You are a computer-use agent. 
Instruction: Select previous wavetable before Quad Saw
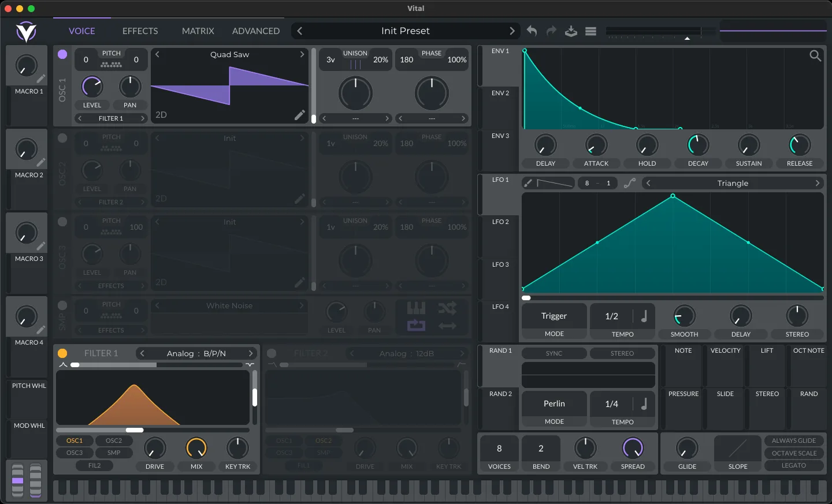[x=157, y=54]
